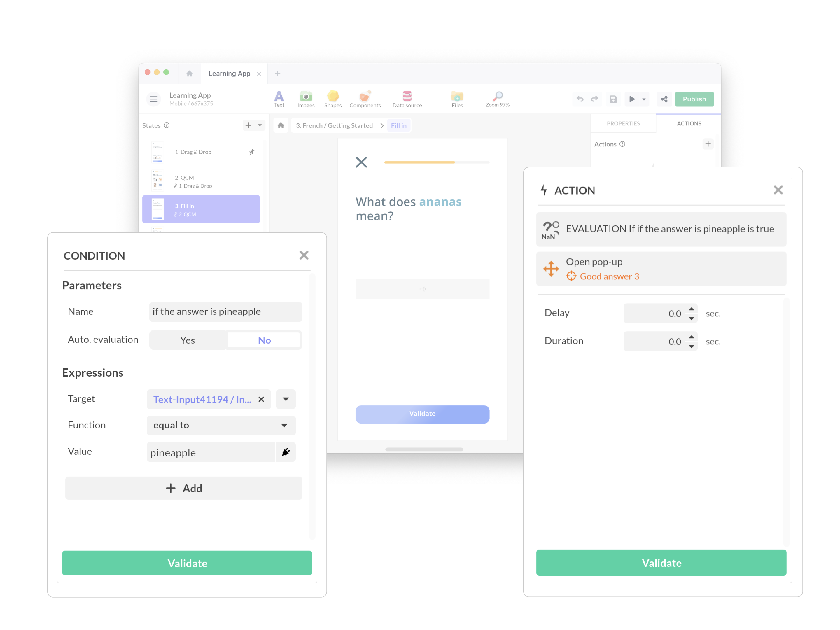Viewport: 840px width, 630px height.
Task: Click the Components tool in toolbar
Action: tap(365, 99)
